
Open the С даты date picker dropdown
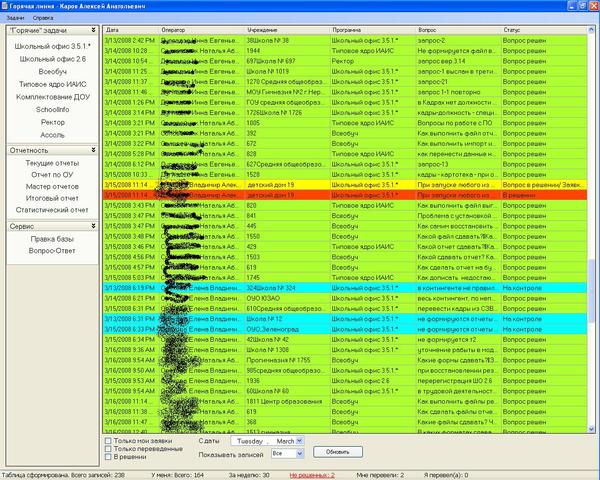point(302,441)
